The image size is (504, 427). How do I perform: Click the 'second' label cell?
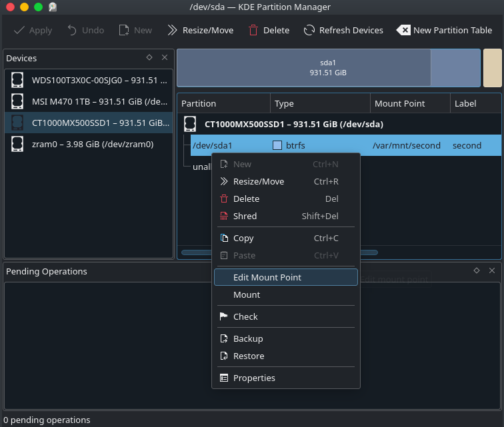point(467,145)
